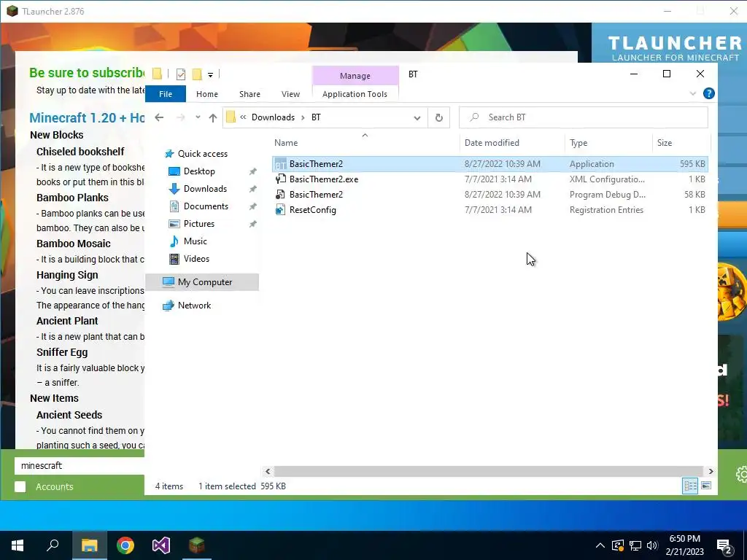
Task: Sort files by the Name column
Action: point(286,142)
